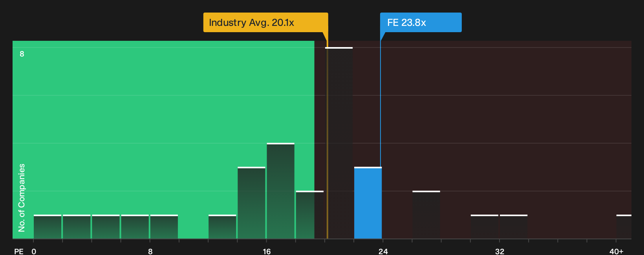Click the tallest bar near PE 20-22
The height and width of the screenshot is (255, 644).
coord(339,143)
